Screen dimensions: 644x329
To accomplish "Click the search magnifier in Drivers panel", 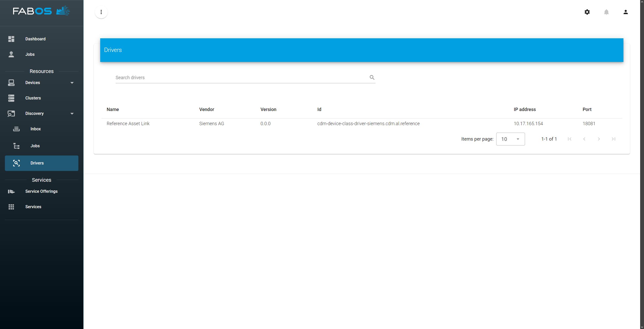I will point(372,77).
